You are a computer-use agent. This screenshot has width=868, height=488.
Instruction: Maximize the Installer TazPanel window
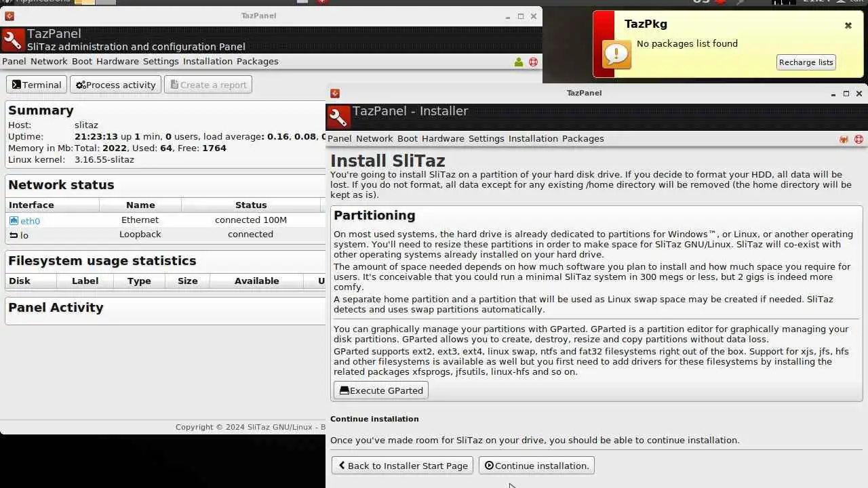[846, 94]
